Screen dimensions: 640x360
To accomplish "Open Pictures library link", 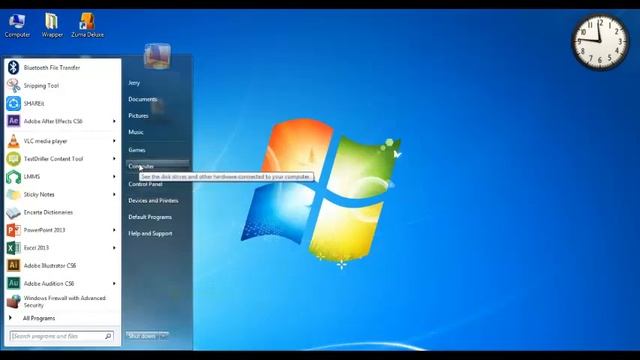I will click(138, 116).
